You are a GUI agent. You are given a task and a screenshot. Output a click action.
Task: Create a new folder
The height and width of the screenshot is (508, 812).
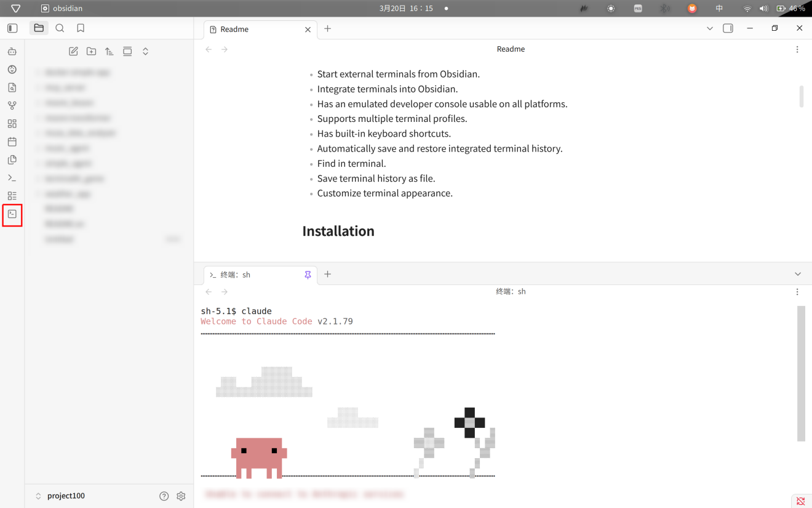(91, 52)
